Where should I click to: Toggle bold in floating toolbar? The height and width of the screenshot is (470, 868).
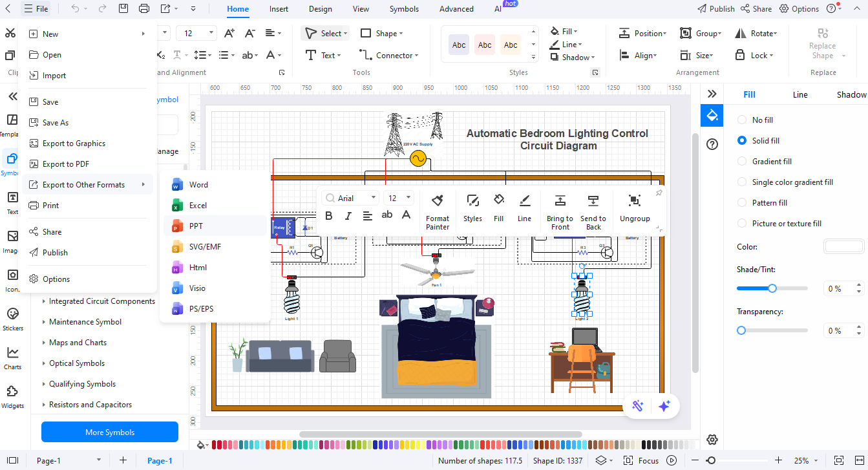(x=329, y=216)
